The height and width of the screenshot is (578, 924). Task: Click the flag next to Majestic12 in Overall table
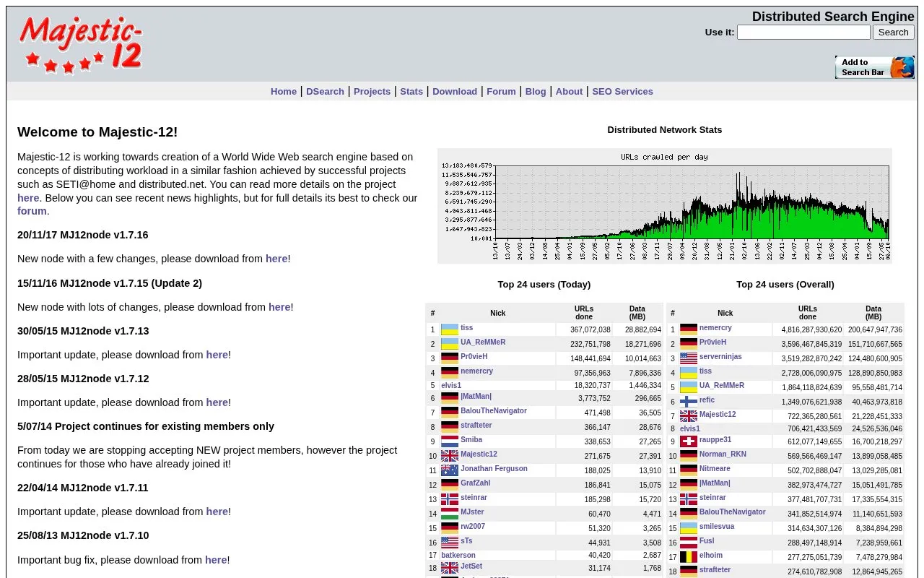[689, 416]
